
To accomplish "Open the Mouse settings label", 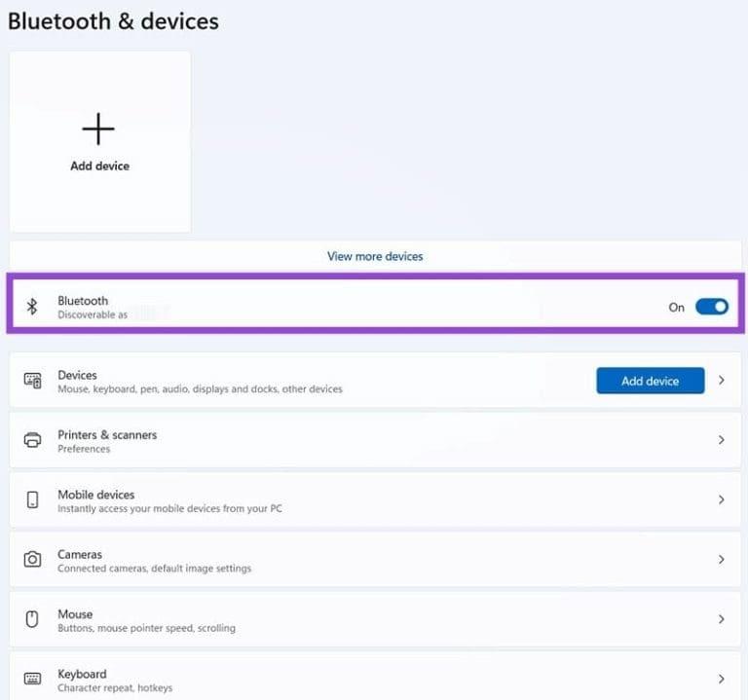I will coord(75,614).
